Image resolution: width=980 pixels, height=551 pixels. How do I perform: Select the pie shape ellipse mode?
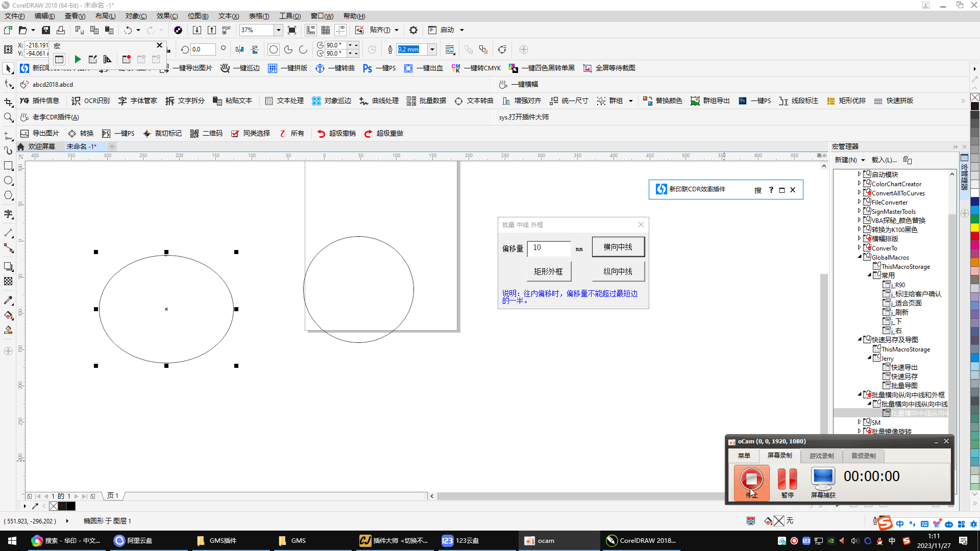click(x=288, y=49)
